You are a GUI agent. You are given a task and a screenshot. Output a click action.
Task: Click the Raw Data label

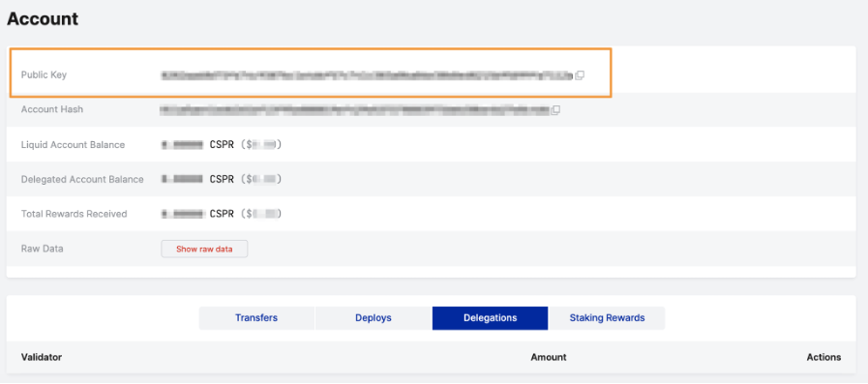pyautogui.click(x=42, y=249)
